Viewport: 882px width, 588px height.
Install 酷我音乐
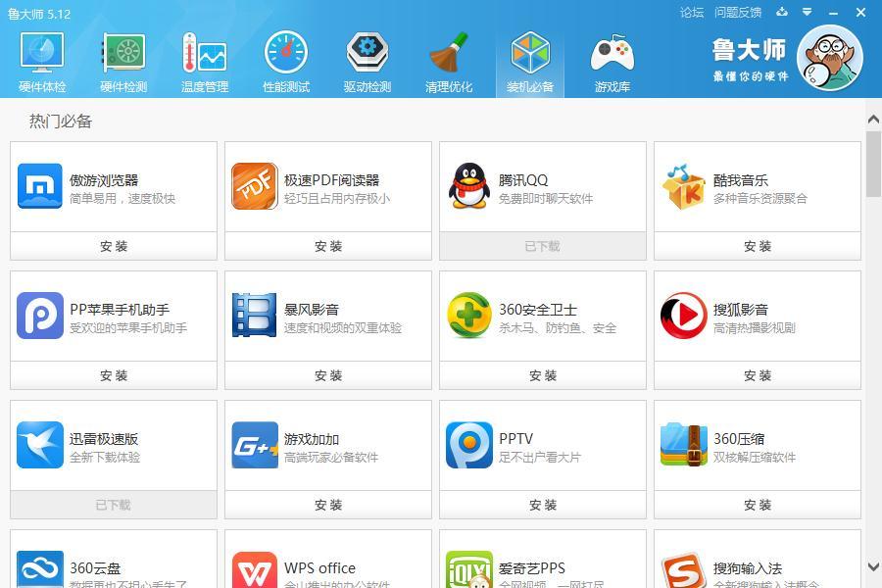pyautogui.click(x=758, y=246)
